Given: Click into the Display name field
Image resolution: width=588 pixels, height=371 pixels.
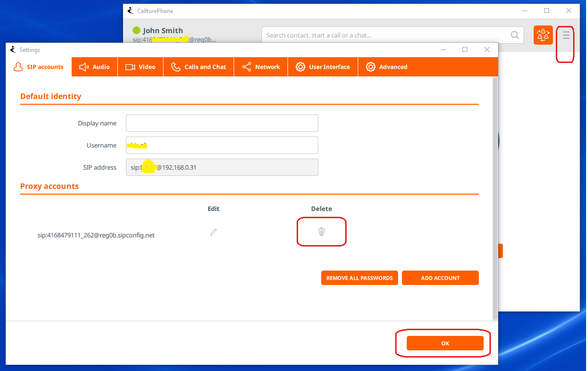Looking at the screenshot, I should pyautogui.click(x=222, y=123).
